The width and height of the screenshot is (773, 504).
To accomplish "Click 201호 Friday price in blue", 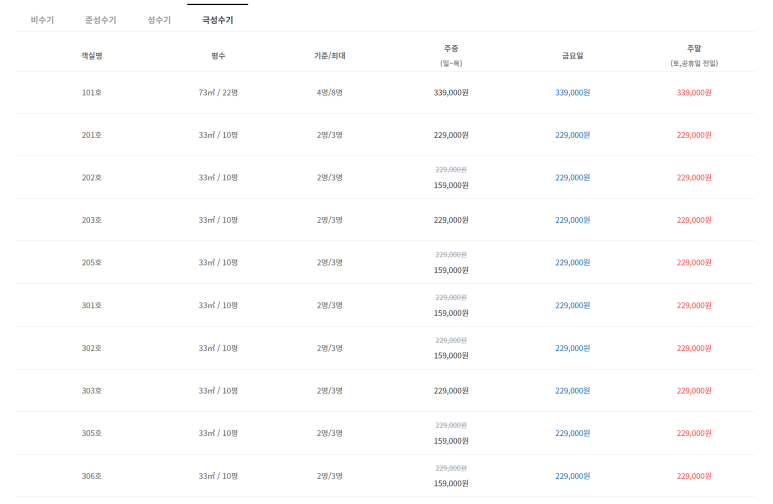I will (572, 135).
